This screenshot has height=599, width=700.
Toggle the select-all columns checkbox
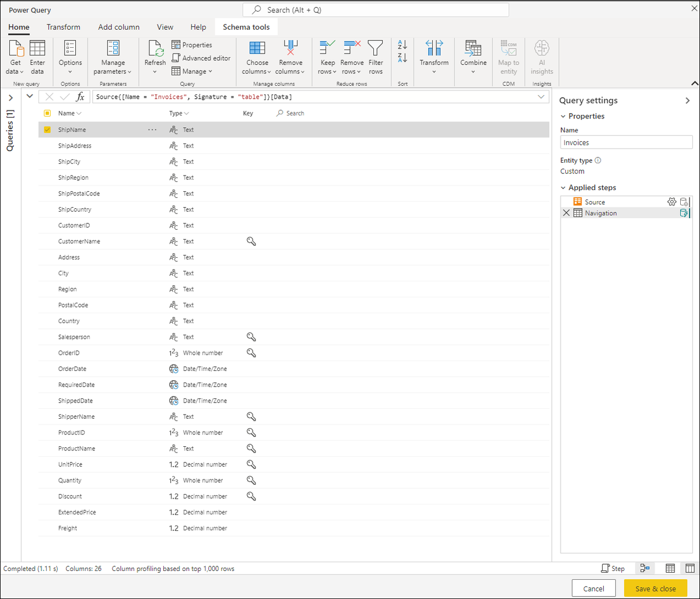pyautogui.click(x=47, y=113)
